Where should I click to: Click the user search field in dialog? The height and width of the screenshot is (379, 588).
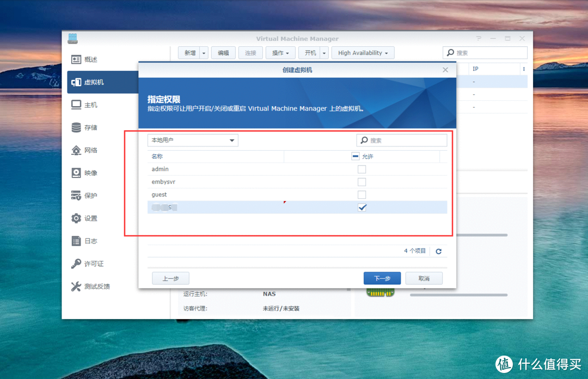click(402, 140)
